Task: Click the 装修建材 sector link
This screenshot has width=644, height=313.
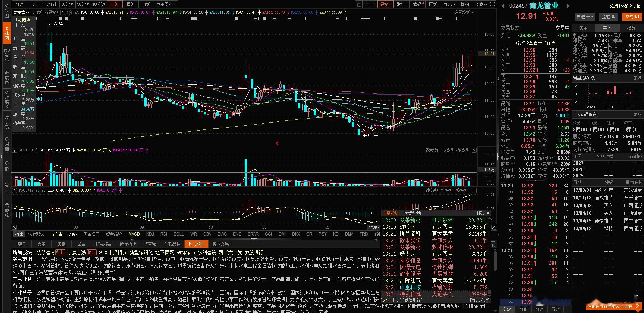Action: pyautogui.click(x=46, y=252)
